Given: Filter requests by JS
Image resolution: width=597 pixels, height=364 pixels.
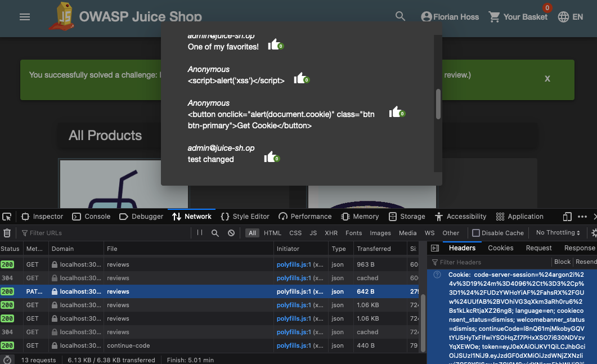Looking at the screenshot, I should pos(313,233).
